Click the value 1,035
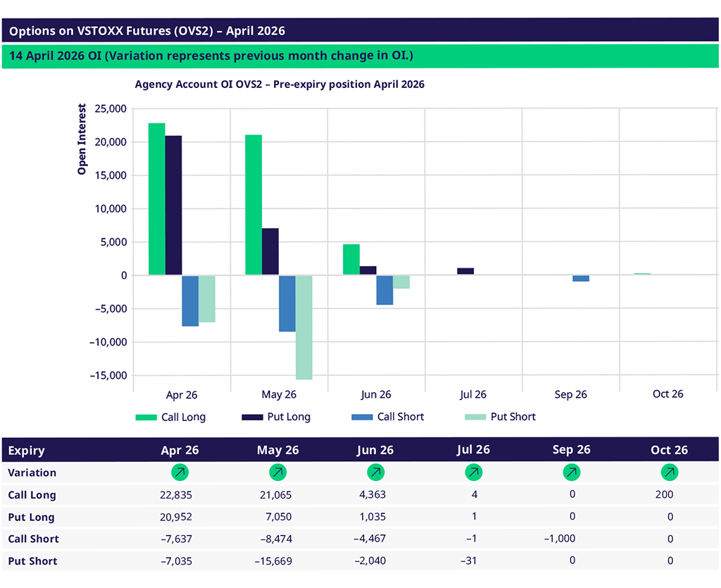 (373, 517)
